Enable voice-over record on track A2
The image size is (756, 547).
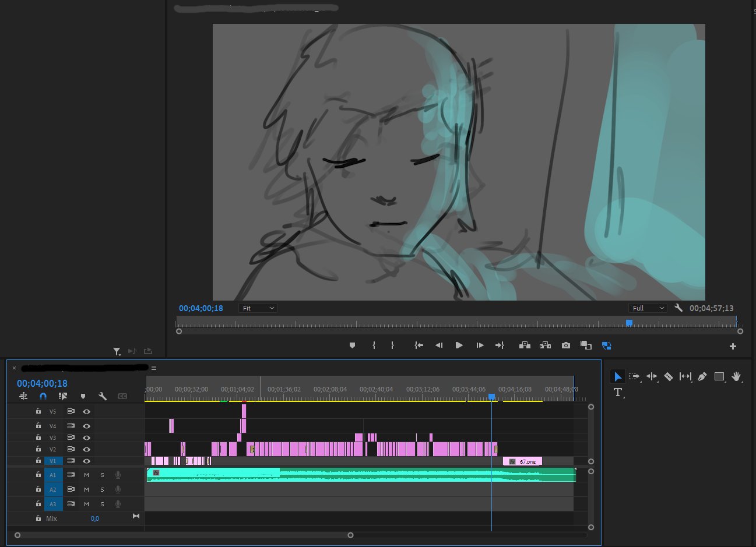[118, 489]
